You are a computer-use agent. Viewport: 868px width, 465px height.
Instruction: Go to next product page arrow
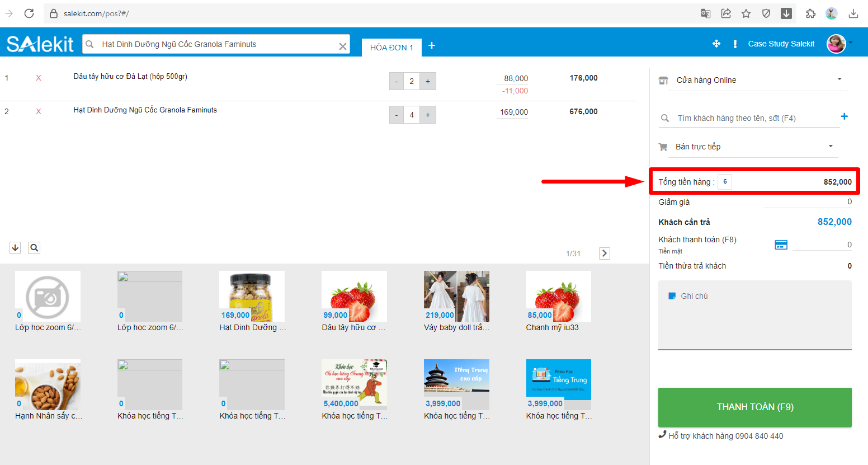tap(604, 253)
